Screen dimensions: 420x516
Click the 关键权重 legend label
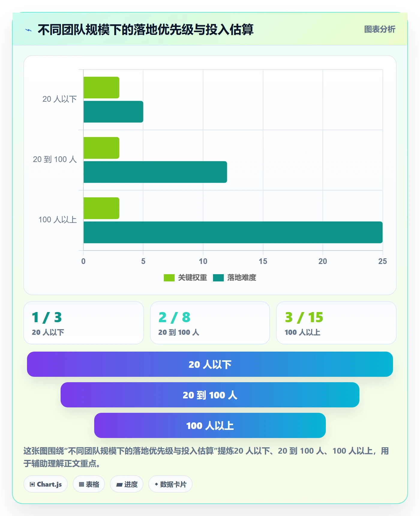193,278
